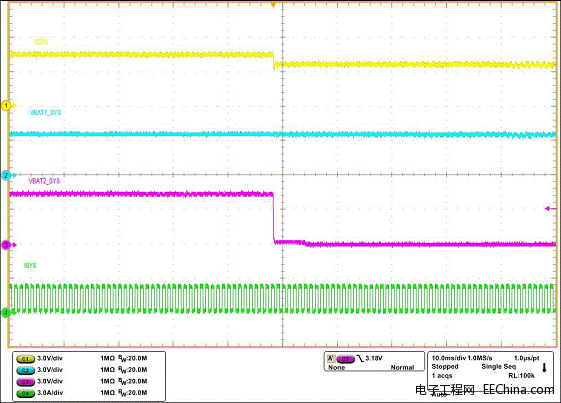
Task: Click the orange trigger position marker at top
Action: point(273,5)
